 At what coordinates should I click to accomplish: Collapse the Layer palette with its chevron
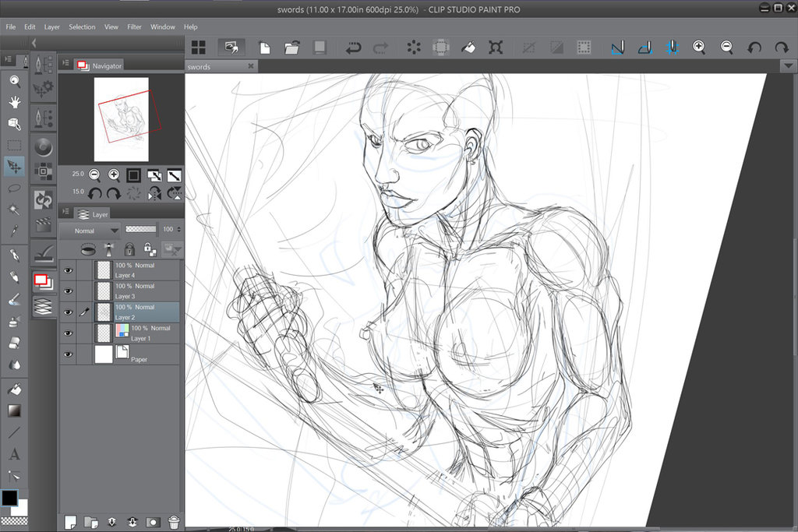pyautogui.click(x=66, y=213)
